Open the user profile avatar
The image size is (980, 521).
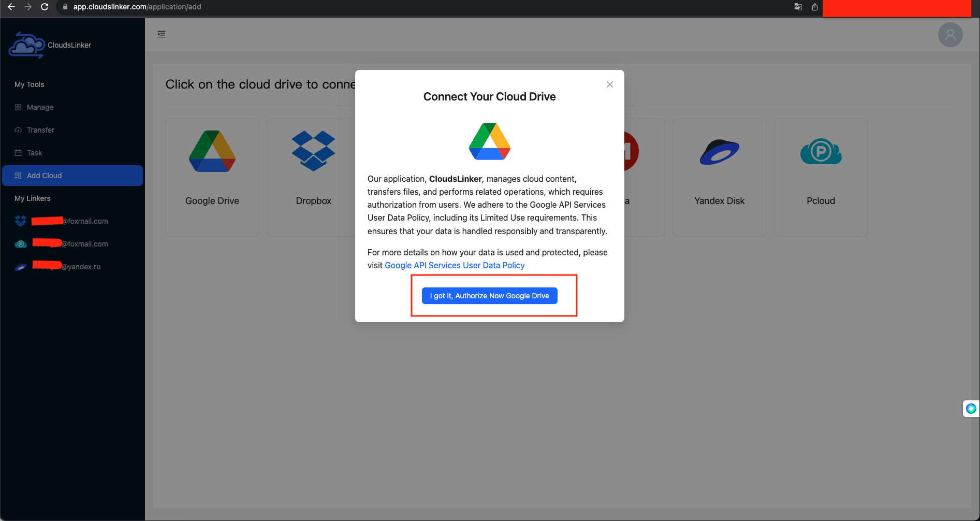(950, 35)
